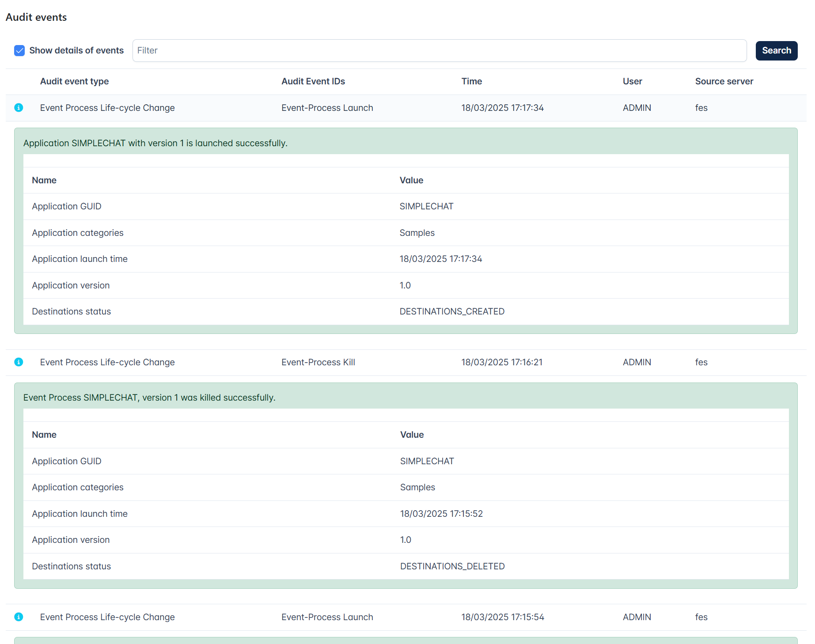Click ADMIN user in Kill event row
The image size is (815, 644).
[637, 362]
